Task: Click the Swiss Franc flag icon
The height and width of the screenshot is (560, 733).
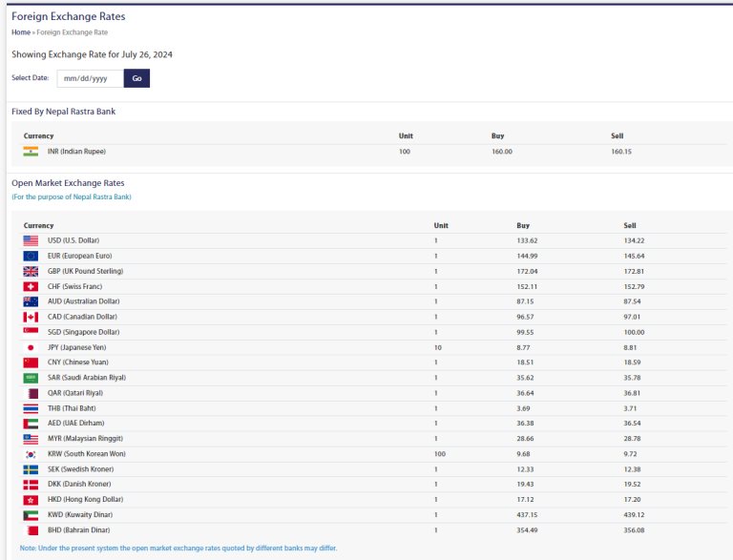Action: coord(31,286)
